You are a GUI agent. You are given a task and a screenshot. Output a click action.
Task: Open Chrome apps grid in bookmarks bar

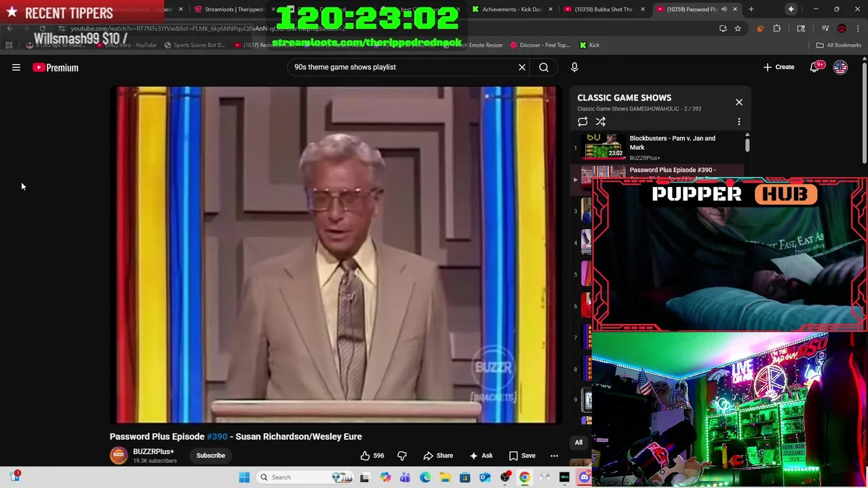click(9, 45)
